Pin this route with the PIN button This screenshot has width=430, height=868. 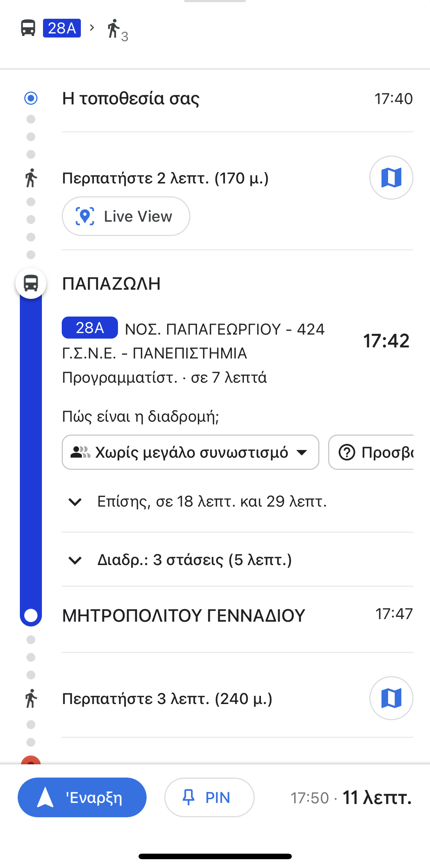point(209,797)
